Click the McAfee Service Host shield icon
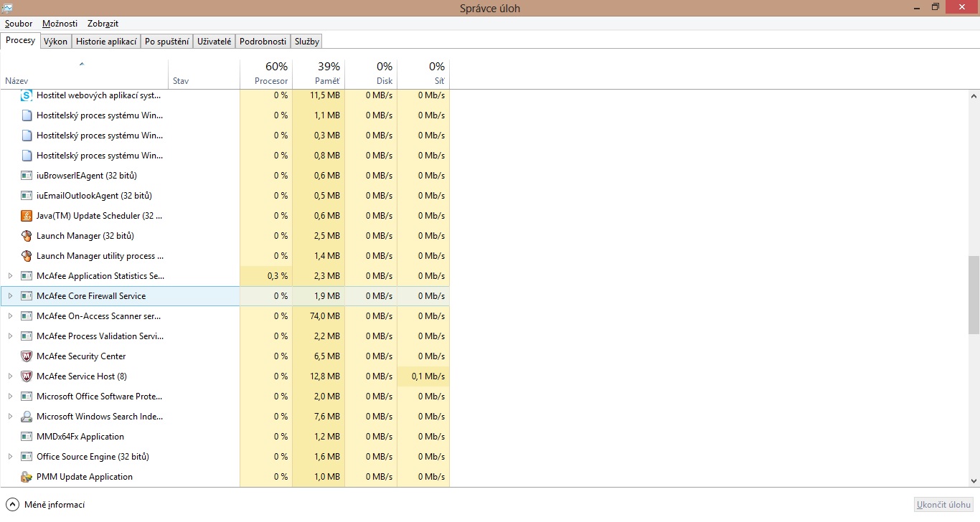The height and width of the screenshot is (522, 980). [x=27, y=376]
